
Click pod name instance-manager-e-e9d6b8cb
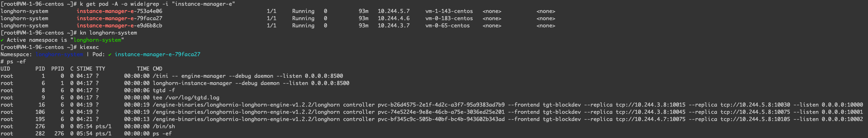pos(119,26)
